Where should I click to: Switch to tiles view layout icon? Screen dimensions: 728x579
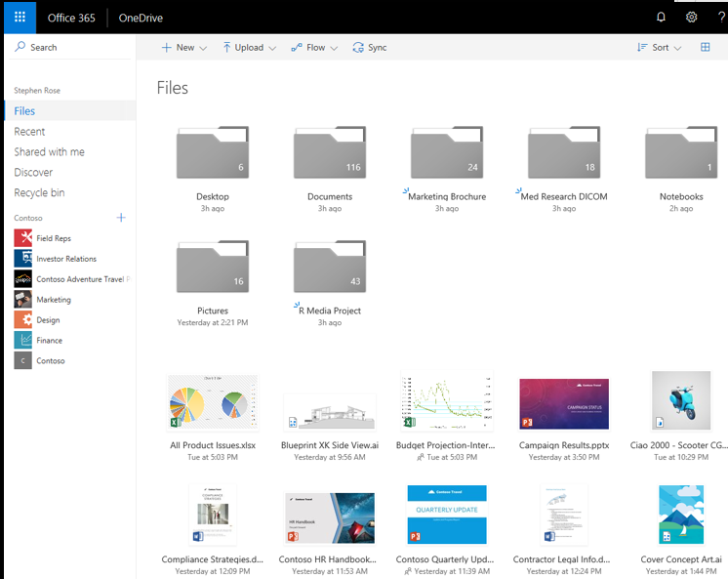click(705, 47)
